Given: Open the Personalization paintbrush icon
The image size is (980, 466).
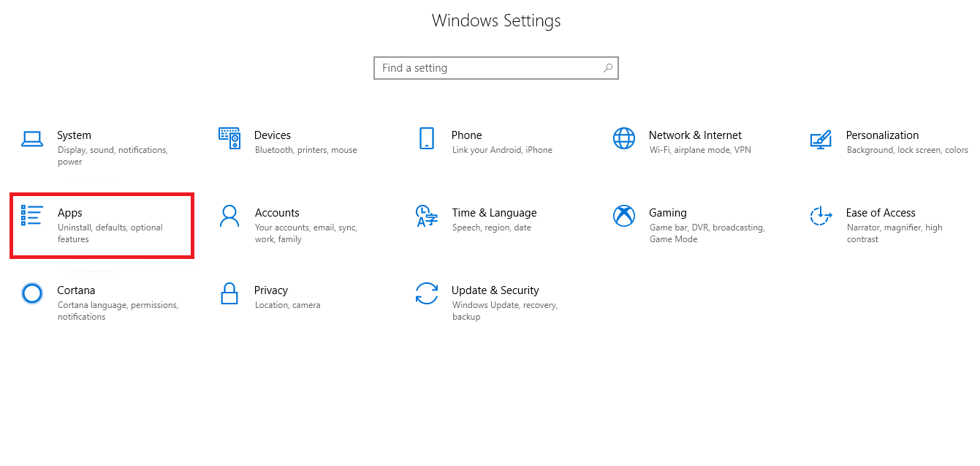Looking at the screenshot, I should click(821, 139).
